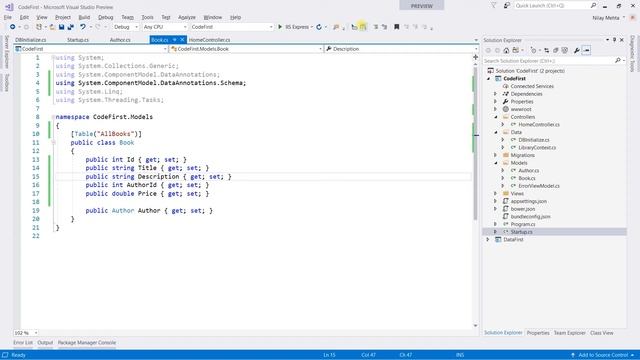640x360 pixels.
Task: Switch to Class View tab
Action: (602, 333)
